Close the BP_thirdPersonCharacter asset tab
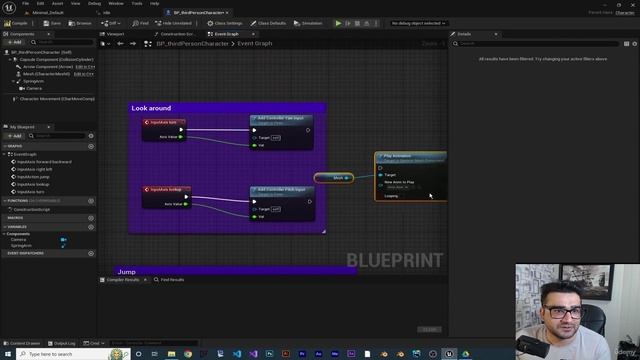Screen dimensions: 640x360 tap(227, 13)
